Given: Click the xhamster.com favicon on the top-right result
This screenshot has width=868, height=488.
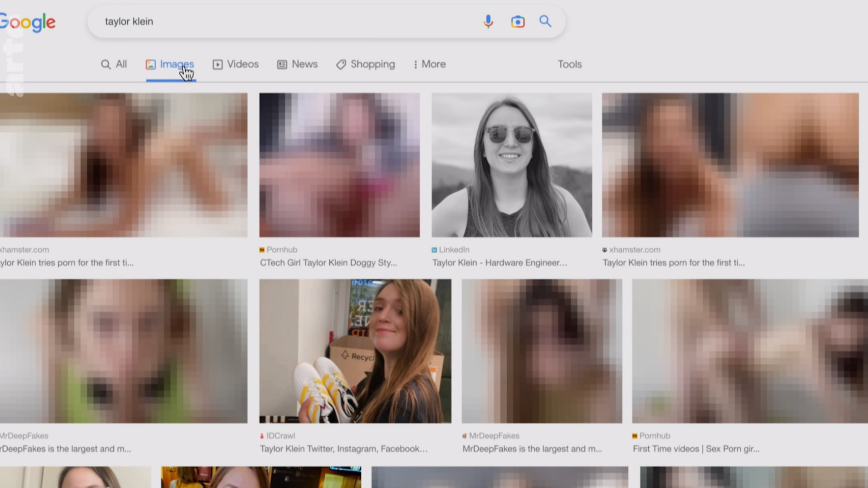Looking at the screenshot, I should point(604,250).
